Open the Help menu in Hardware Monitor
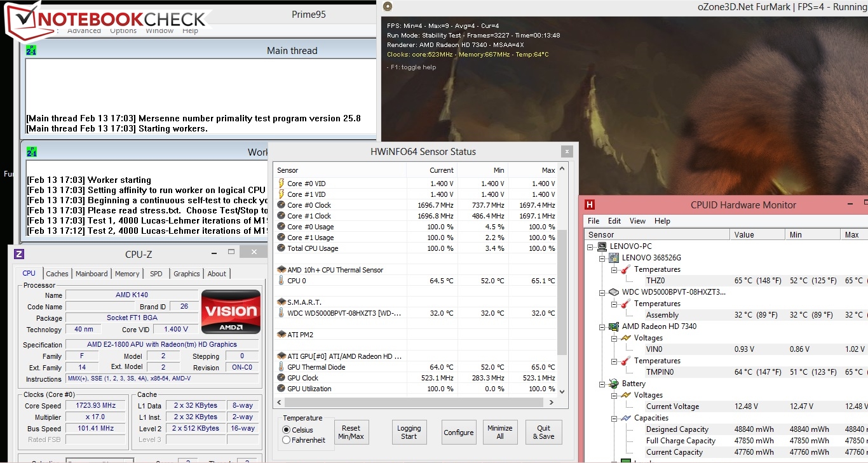 click(662, 221)
